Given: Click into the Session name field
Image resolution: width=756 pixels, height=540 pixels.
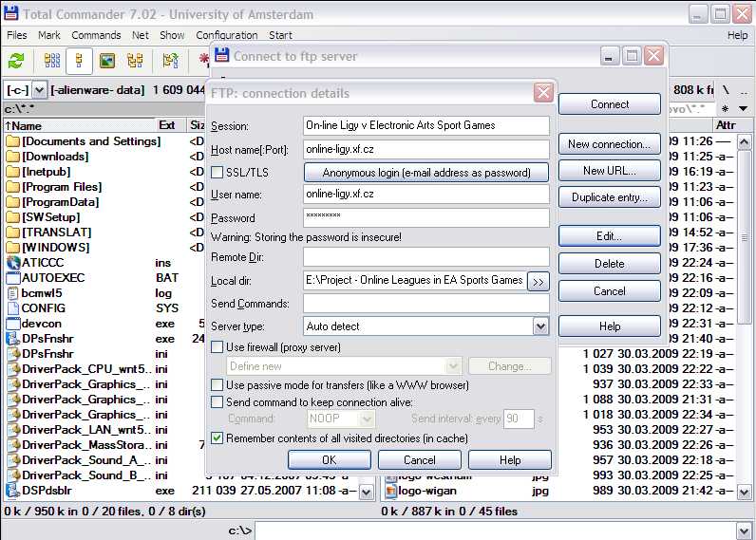Looking at the screenshot, I should (x=426, y=125).
